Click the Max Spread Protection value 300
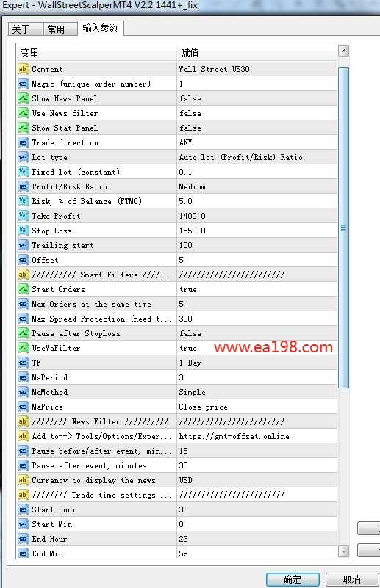Viewport: 380px width, 588px height. coord(257,319)
